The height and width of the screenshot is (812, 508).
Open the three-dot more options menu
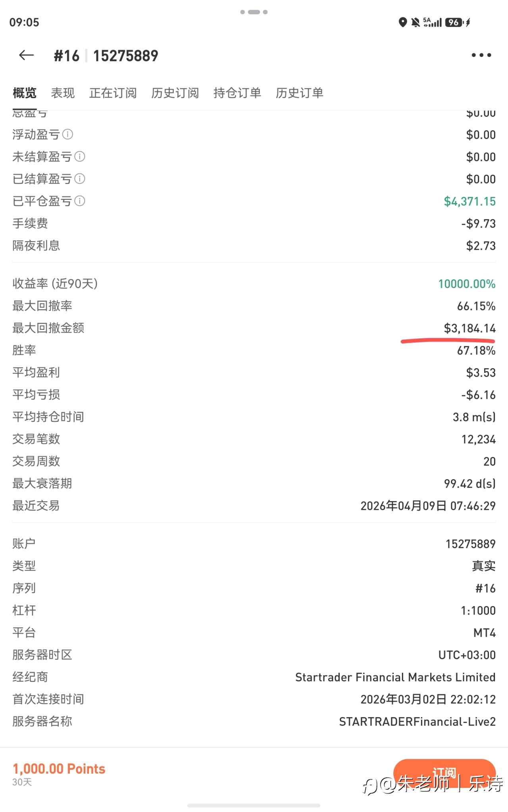click(481, 55)
